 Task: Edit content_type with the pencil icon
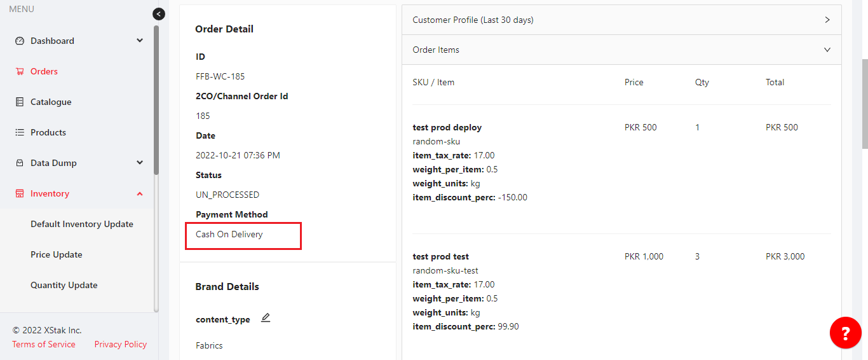point(266,318)
